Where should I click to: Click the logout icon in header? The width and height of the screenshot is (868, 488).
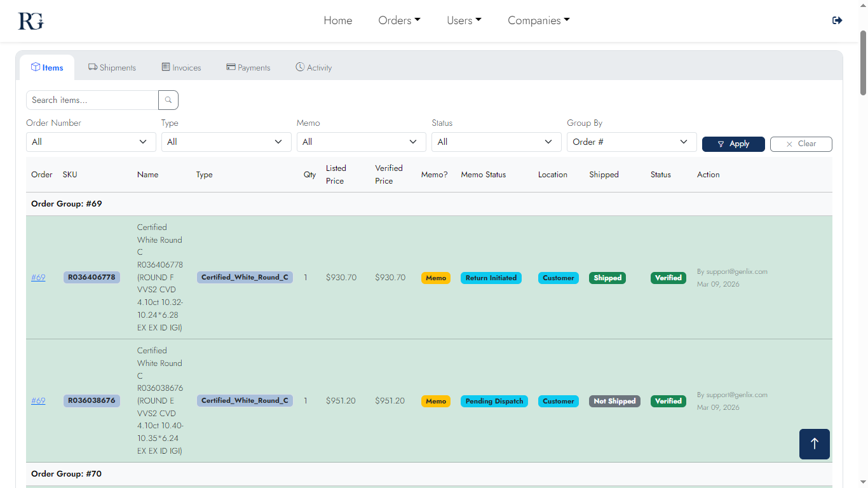(837, 20)
